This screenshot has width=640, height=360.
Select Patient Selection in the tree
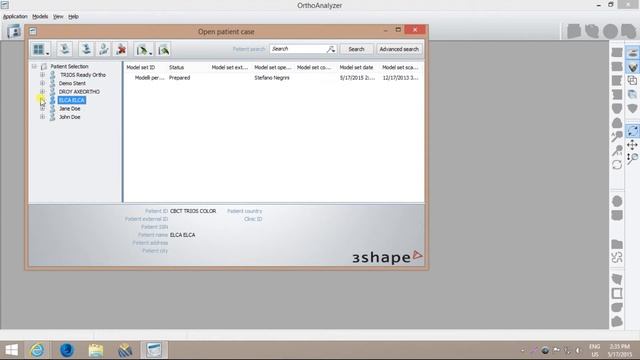pos(69,66)
